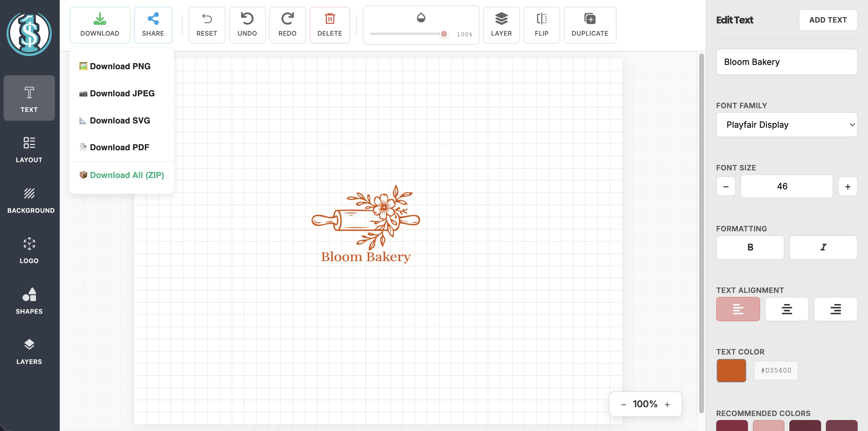Toggle bold formatting for text
868x431 pixels.
coord(750,247)
